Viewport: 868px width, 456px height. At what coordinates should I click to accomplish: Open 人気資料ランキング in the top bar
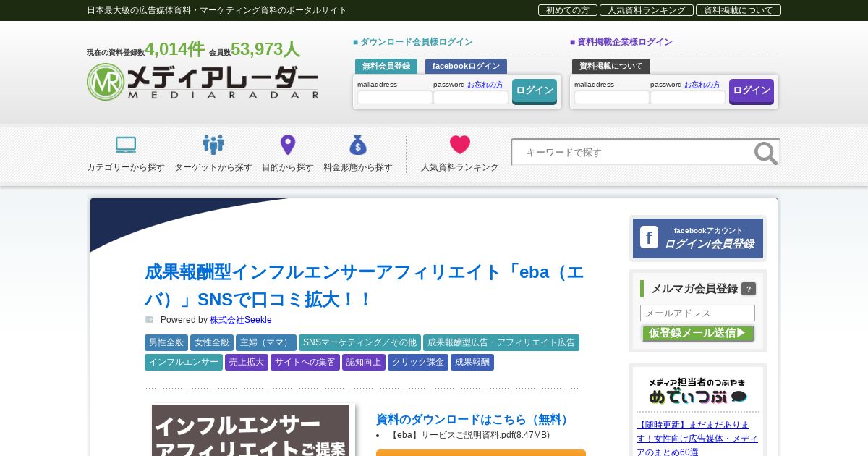(x=647, y=10)
